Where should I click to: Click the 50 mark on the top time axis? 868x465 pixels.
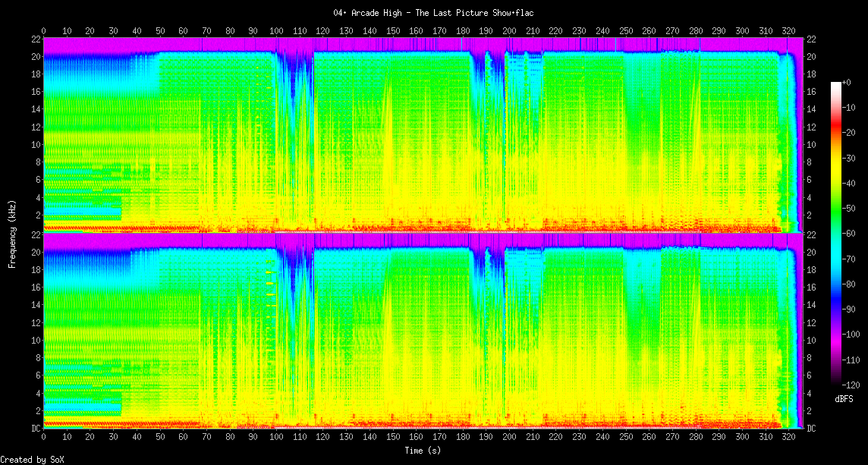point(159,31)
